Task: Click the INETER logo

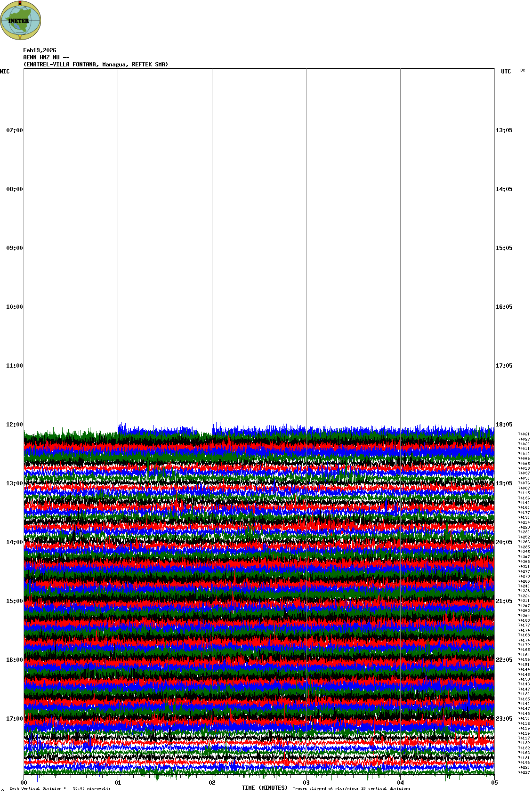Action: click(20, 20)
